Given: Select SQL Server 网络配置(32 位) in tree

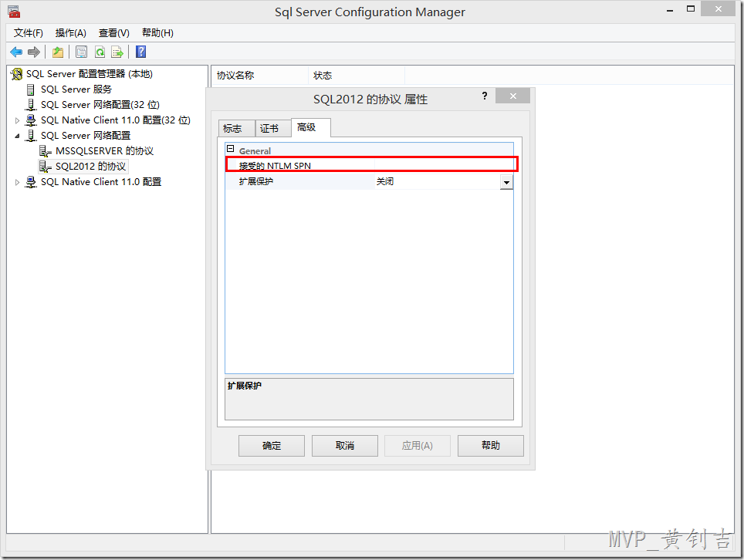Looking at the screenshot, I should 100,105.
